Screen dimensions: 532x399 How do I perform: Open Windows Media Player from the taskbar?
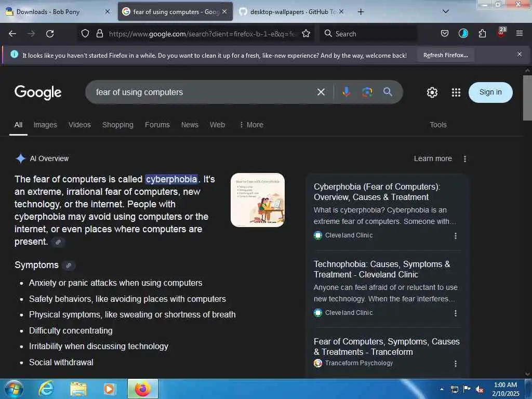pyautogui.click(x=109, y=389)
